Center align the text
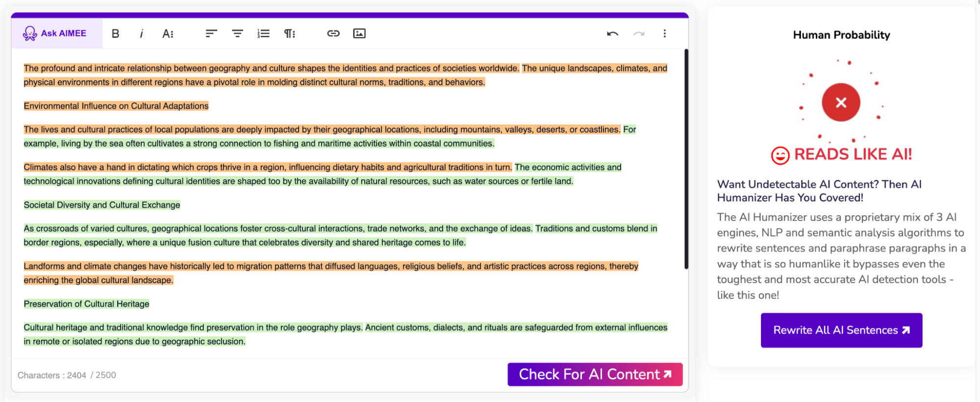 tap(237, 33)
